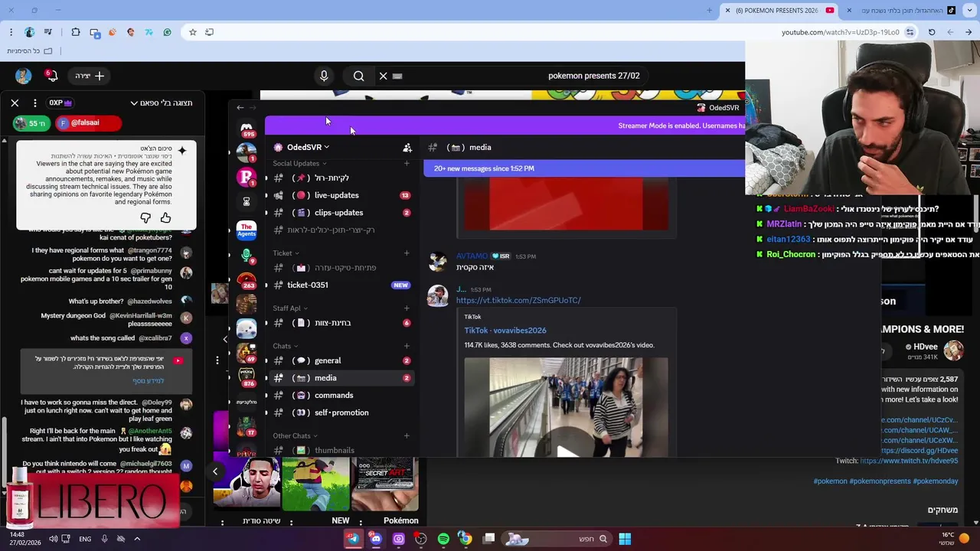Open the thumbnails channel
Image resolution: width=980 pixels, height=551 pixels.
341,450
